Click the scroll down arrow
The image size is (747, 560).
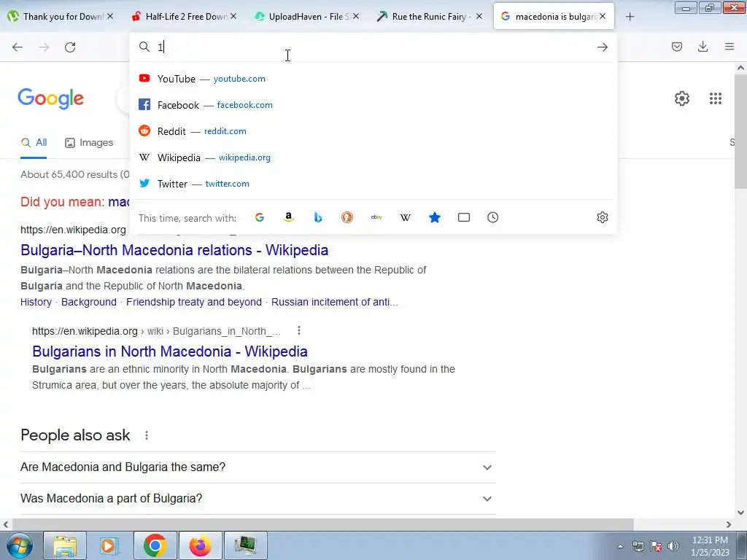tap(741, 513)
